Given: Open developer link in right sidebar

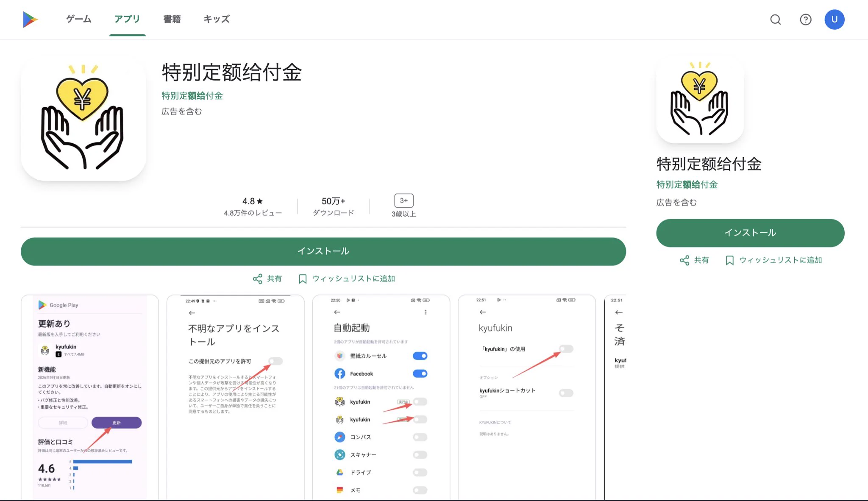Looking at the screenshot, I should tap(687, 184).
